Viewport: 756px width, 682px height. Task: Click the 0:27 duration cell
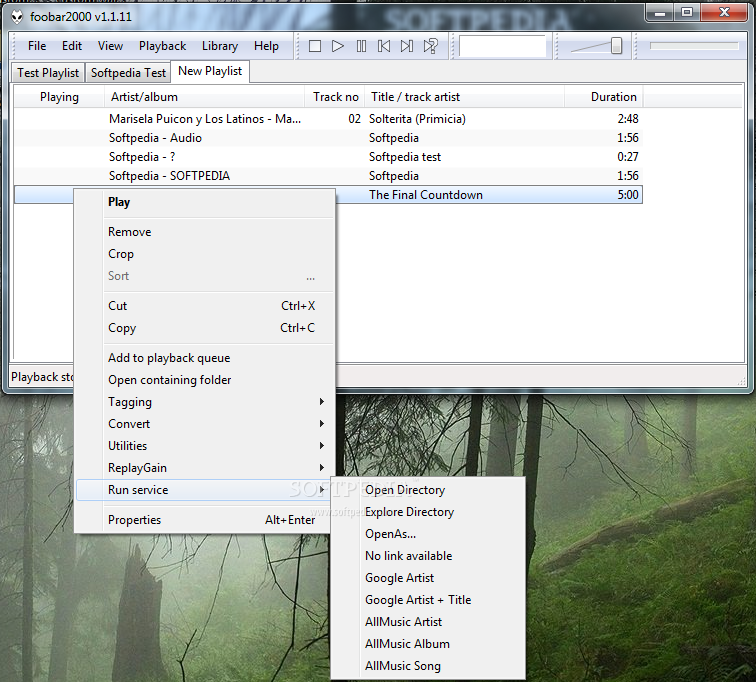(x=628, y=157)
